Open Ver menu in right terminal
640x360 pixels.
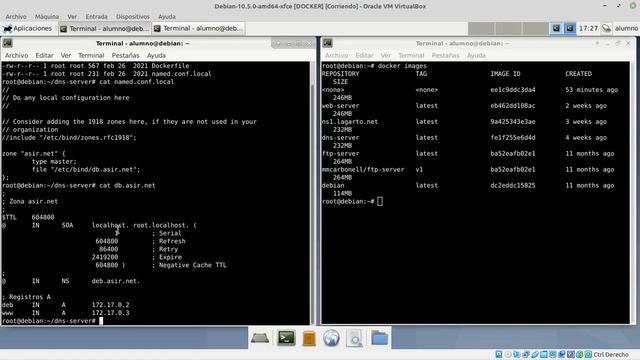click(x=386, y=56)
